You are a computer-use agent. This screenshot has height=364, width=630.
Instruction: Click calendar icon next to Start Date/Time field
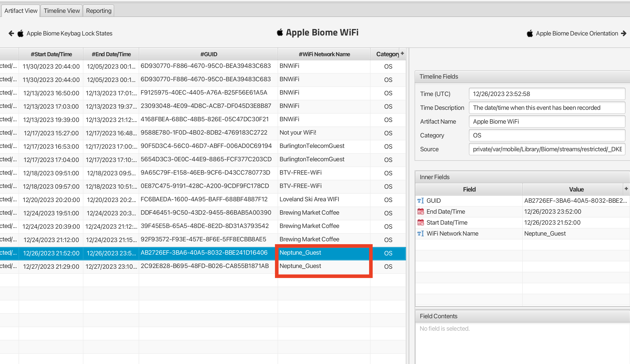pos(421,222)
